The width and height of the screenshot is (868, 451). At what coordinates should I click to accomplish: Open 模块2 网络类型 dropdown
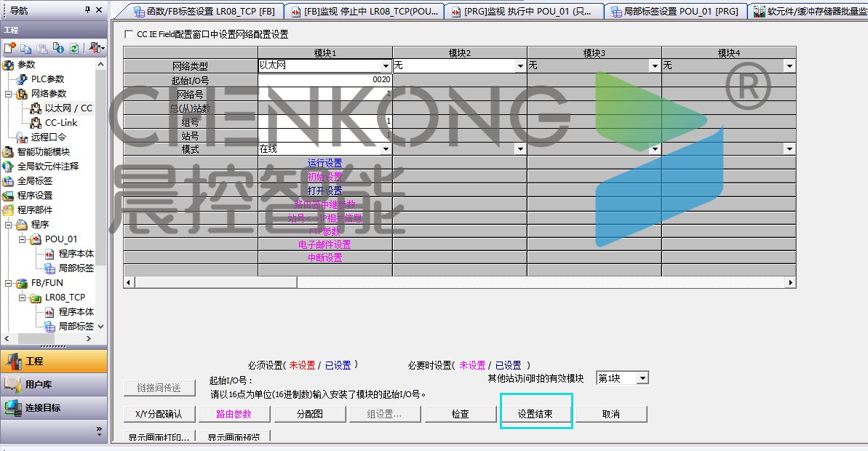(x=520, y=66)
